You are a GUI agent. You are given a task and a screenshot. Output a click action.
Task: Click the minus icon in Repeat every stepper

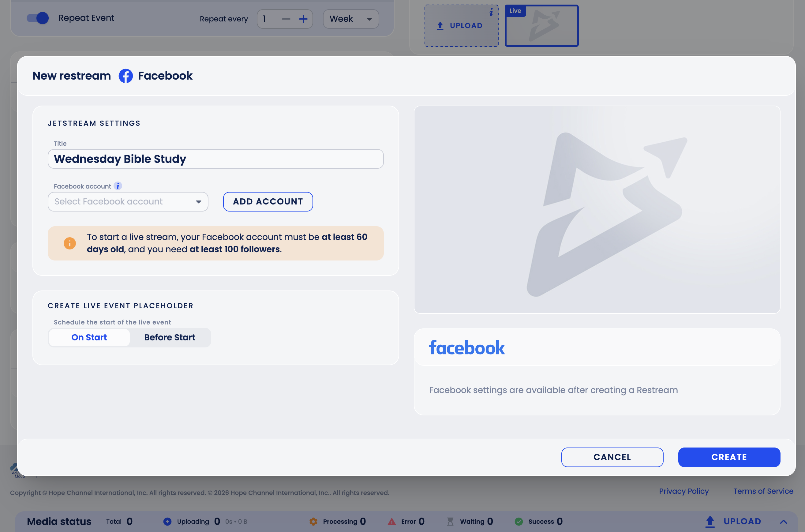[286, 19]
